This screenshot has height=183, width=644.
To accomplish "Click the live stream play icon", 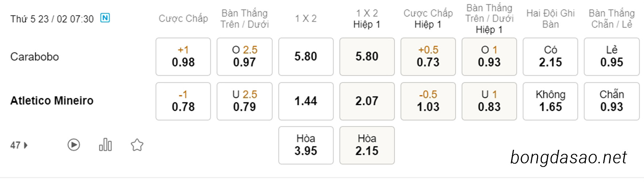I will click(74, 145).
